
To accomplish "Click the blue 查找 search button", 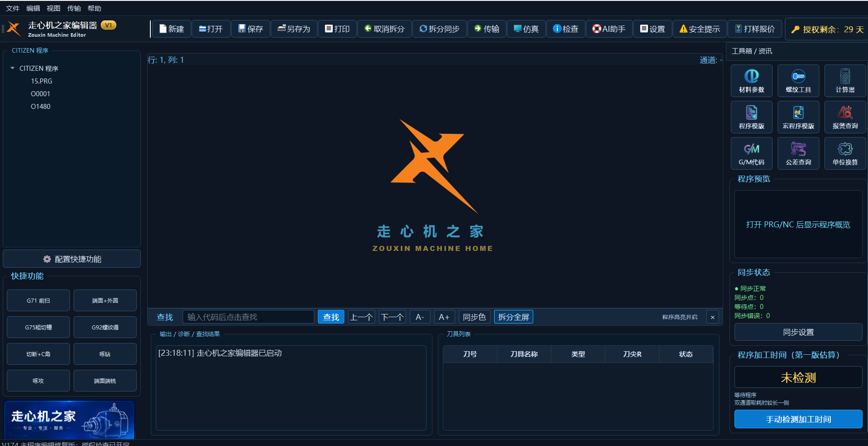I will (x=331, y=317).
